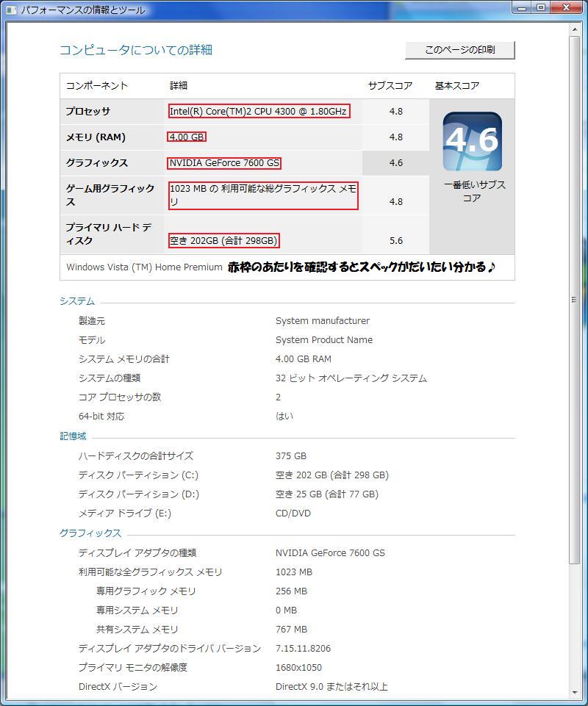Click the 基本スコア column header
The height and width of the screenshot is (706, 588).
pyautogui.click(x=457, y=85)
